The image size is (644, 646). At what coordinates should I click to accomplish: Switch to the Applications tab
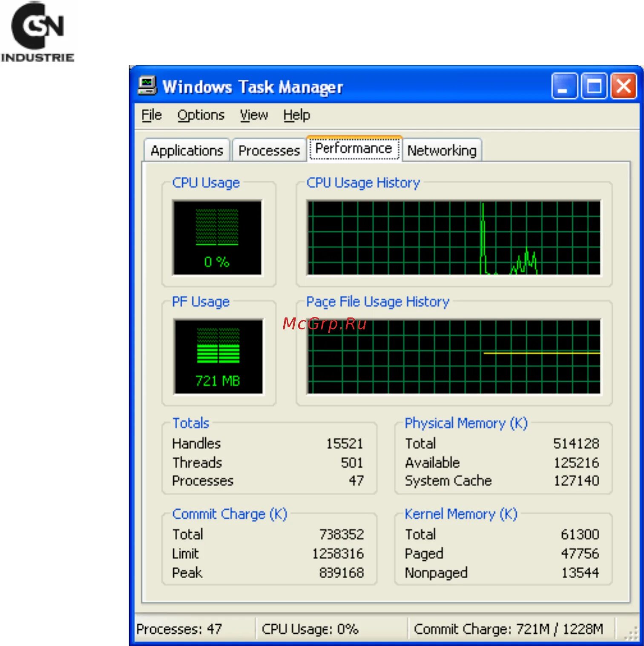point(187,150)
